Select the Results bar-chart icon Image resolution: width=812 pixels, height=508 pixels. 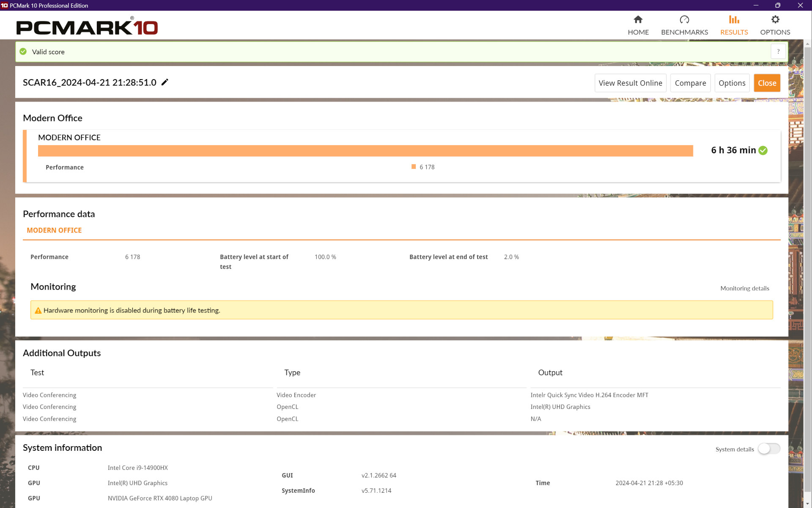[x=734, y=20]
